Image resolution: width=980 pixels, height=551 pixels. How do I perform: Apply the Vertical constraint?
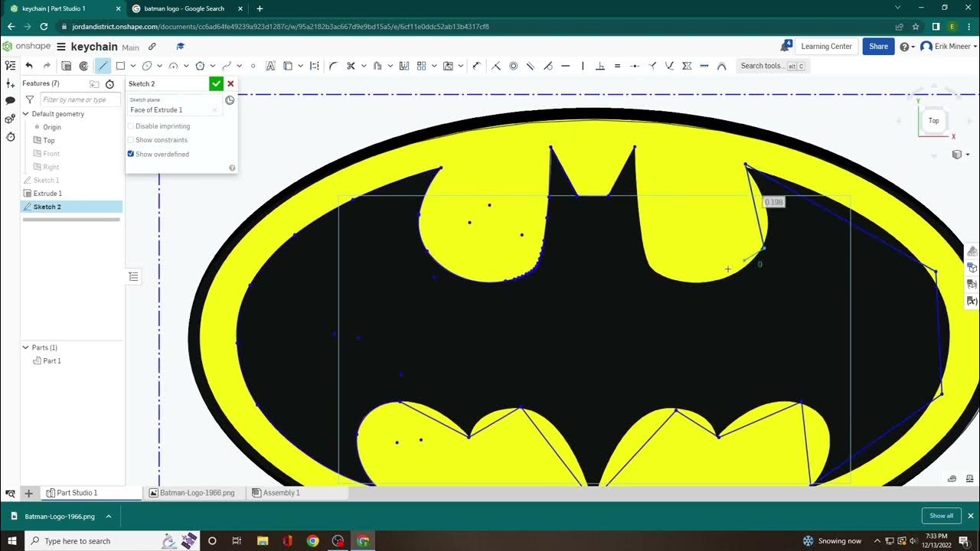583,66
